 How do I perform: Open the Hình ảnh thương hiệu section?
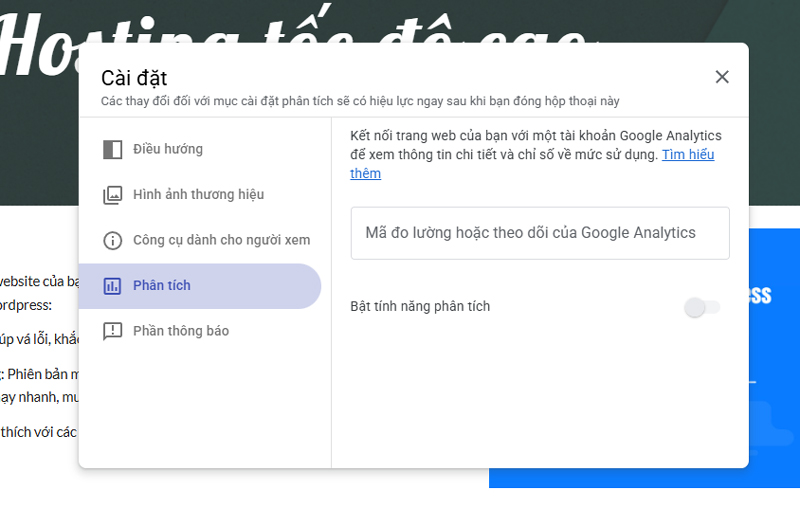[x=200, y=195]
